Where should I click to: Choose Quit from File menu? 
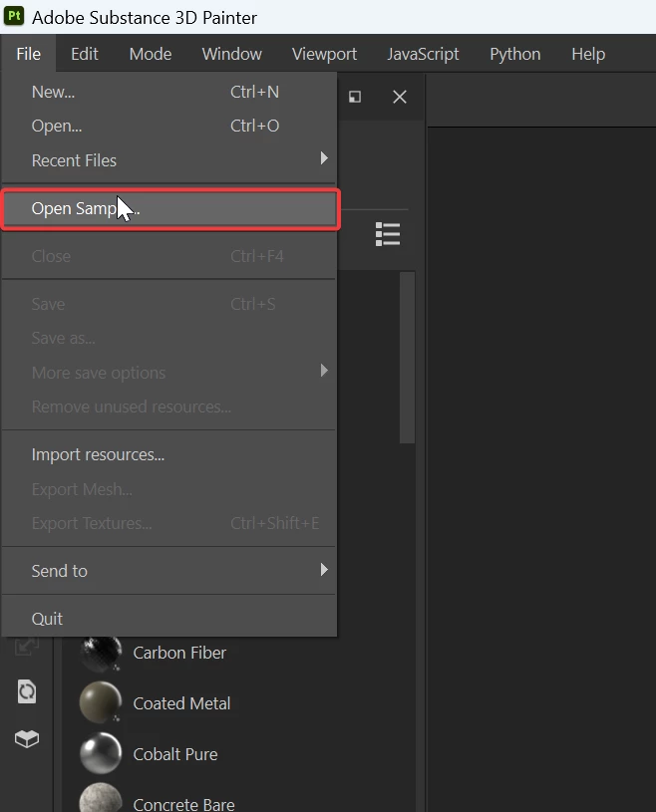point(168,619)
